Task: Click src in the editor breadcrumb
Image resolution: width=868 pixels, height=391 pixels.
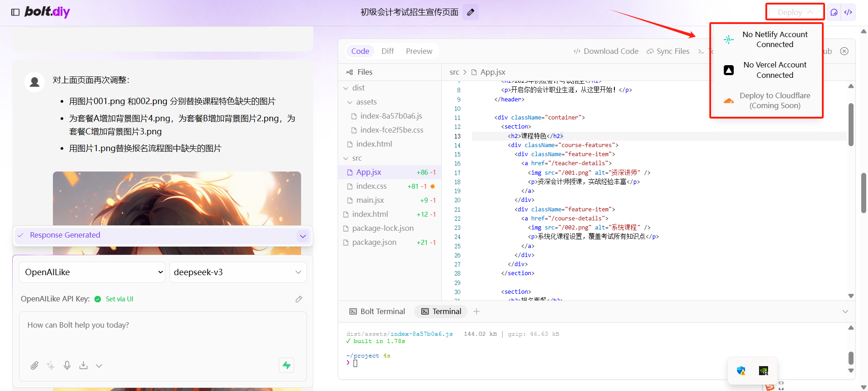Action: pyautogui.click(x=454, y=72)
